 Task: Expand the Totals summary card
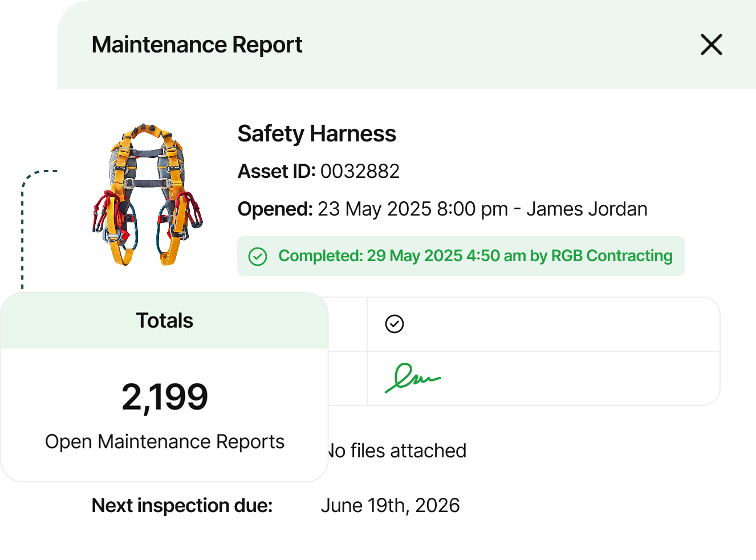(x=164, y=320)
